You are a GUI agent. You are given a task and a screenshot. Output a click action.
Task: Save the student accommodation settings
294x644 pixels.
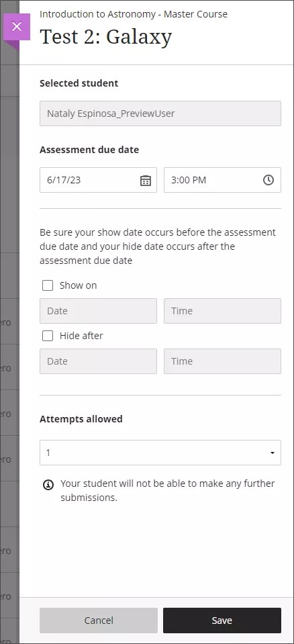222,620
